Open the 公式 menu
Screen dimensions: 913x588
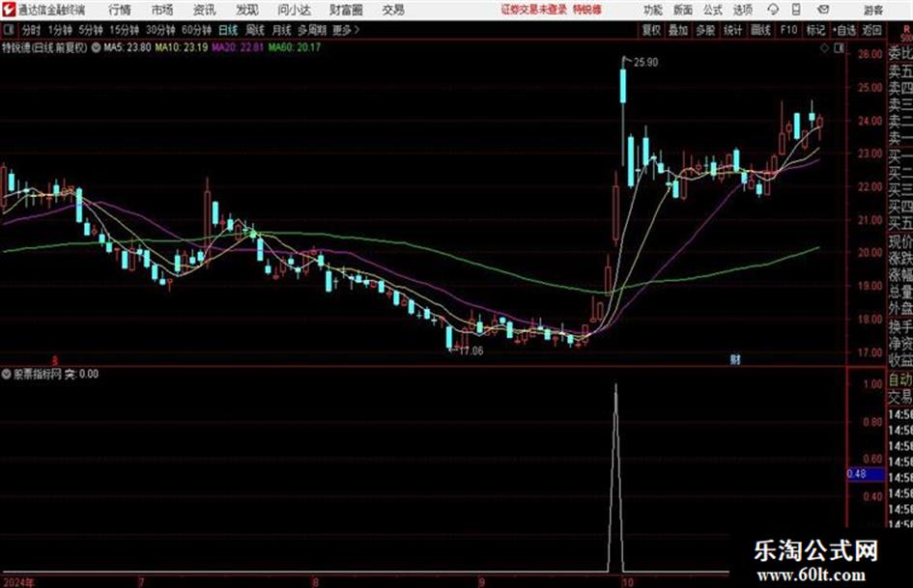coord(713,10)
